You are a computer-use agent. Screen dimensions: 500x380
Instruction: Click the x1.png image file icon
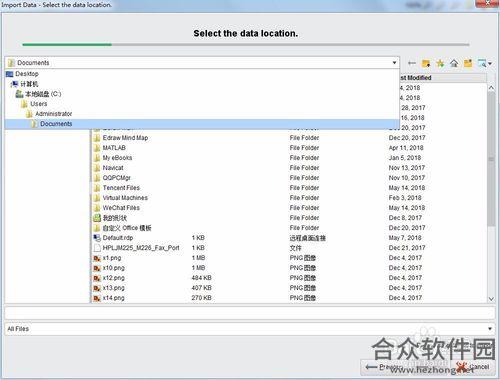97,258
